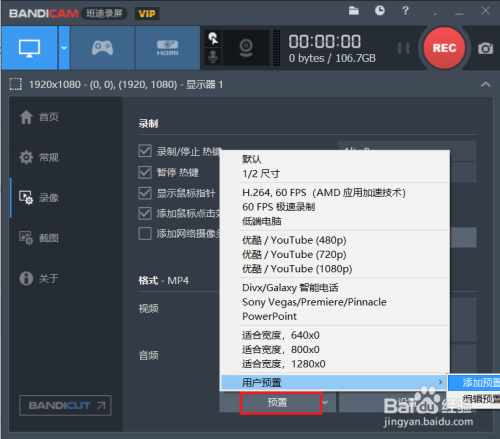Click 添加预置 submenu item
This screenshot has height=439, width=500.
click(x=474, y=383)
